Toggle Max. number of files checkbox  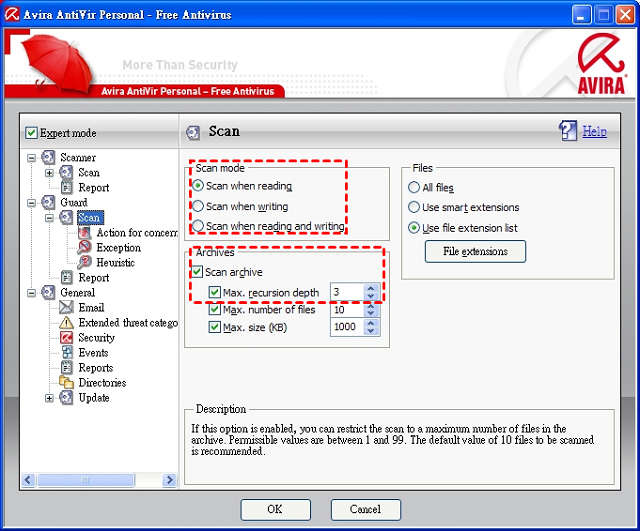point(215,309)
